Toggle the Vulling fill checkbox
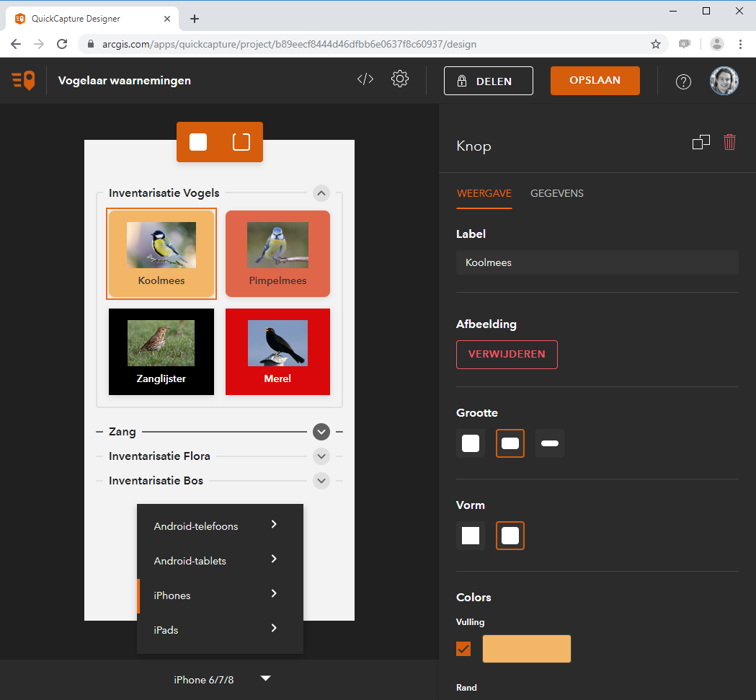756x700 pixels. click(x=463, y=649)
